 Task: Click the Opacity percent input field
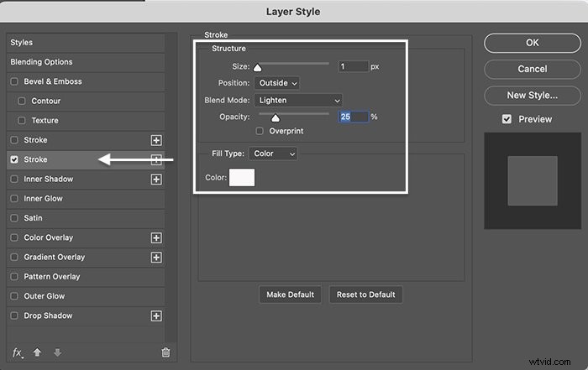(x=354, y=117)
